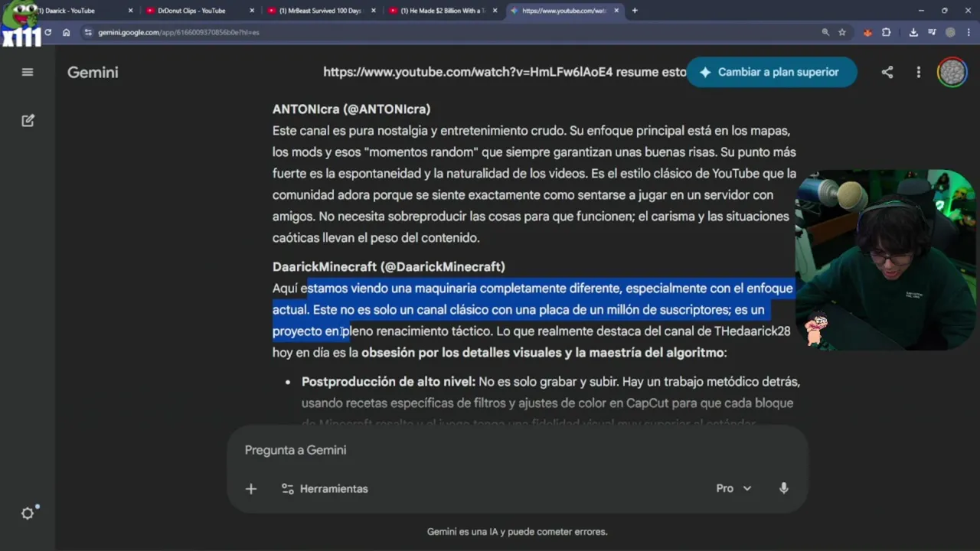Close the He Made $2 Billion tab
980x551 pixels.
pos(495,11)
